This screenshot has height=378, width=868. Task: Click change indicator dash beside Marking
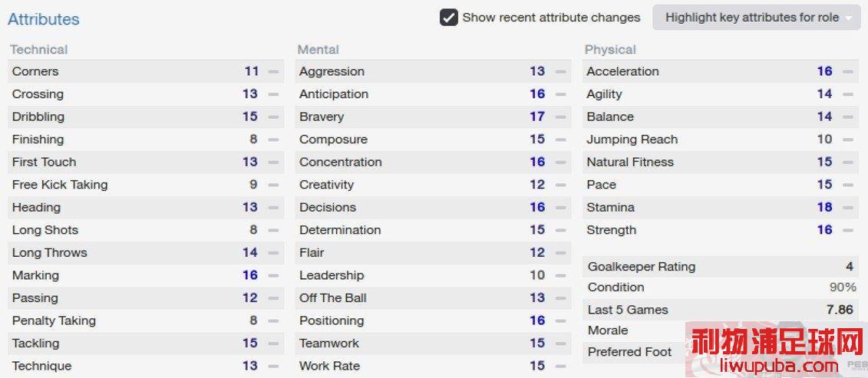coord(273,275)
